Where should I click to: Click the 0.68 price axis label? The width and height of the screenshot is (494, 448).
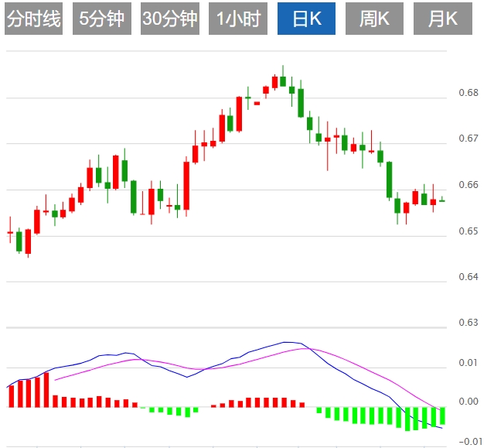(x=468, y=93)
